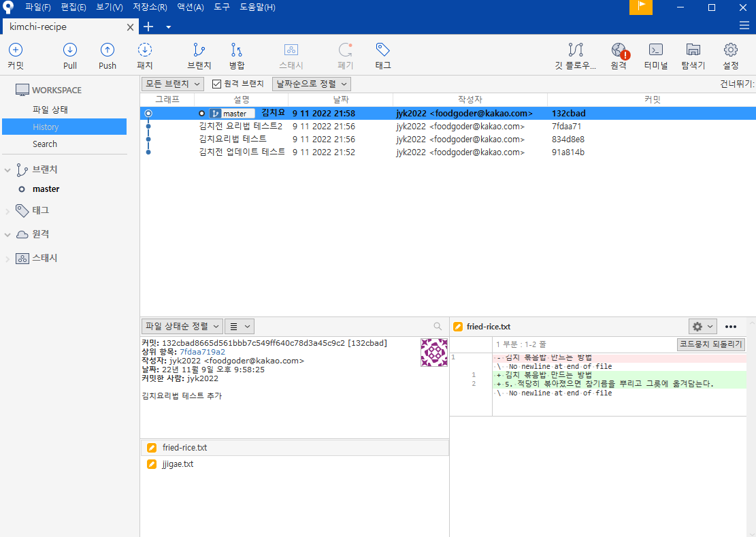The image size is (756, 537).
Task: Collapse the Branches (브랜치) section
Action: click(x=7, y=169)
